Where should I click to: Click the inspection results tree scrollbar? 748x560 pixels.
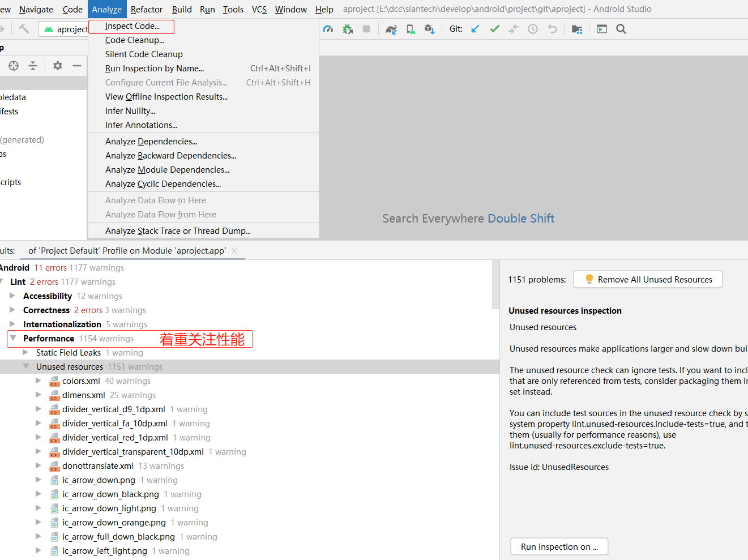point(496,285)
